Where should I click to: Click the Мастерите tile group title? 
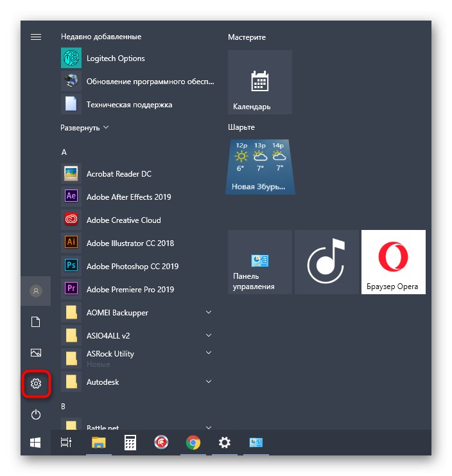point(247,37)
